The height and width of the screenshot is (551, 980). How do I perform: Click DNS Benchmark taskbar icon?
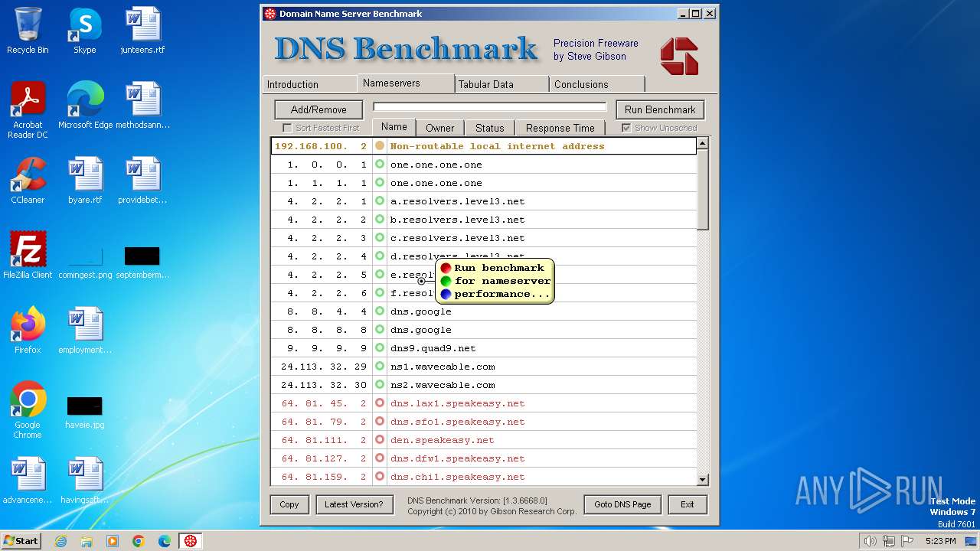pyautogui.click(x=190, y=541)
